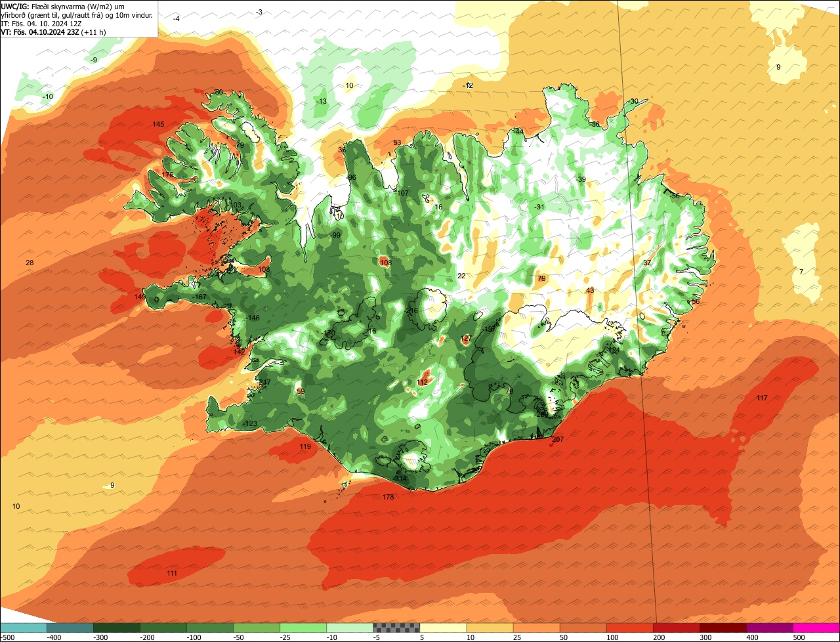The width and height of the screenshot is (840, 642).
Task: Click the legend label 100
Action: point(612,637)
